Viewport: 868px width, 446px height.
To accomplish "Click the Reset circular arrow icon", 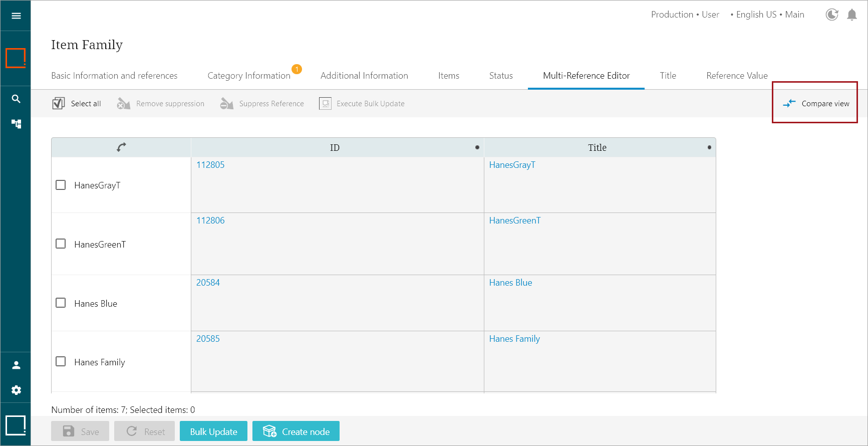I will pyautogui.click(x=132, y=431).
